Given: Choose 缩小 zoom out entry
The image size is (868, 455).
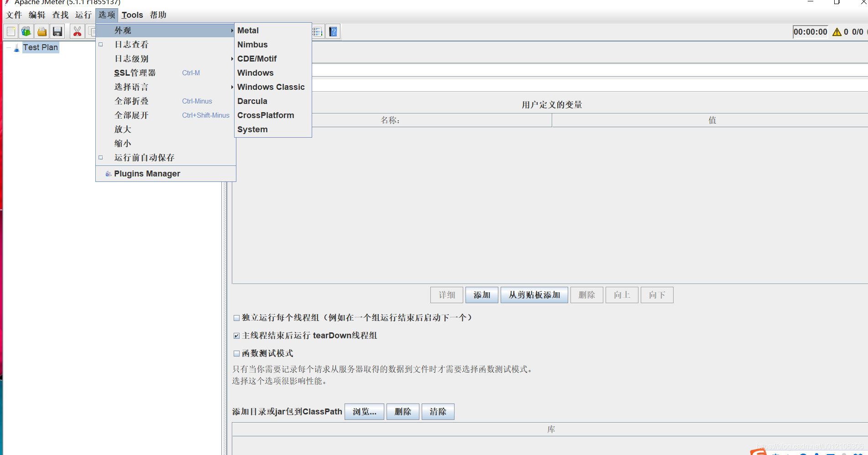Looking at the screenshot, I should coord(166,144).
